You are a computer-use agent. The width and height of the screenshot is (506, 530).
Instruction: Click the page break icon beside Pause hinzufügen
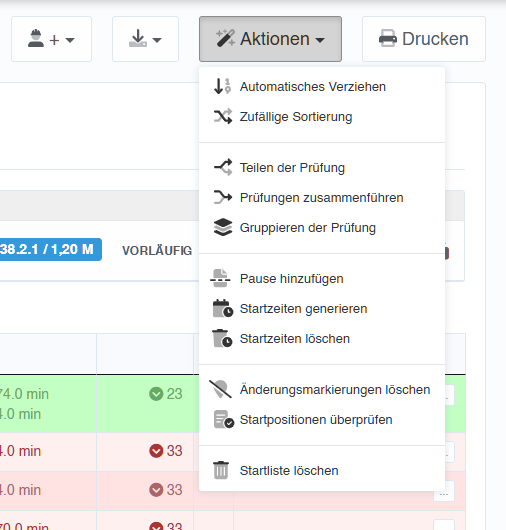coord(220,278)
